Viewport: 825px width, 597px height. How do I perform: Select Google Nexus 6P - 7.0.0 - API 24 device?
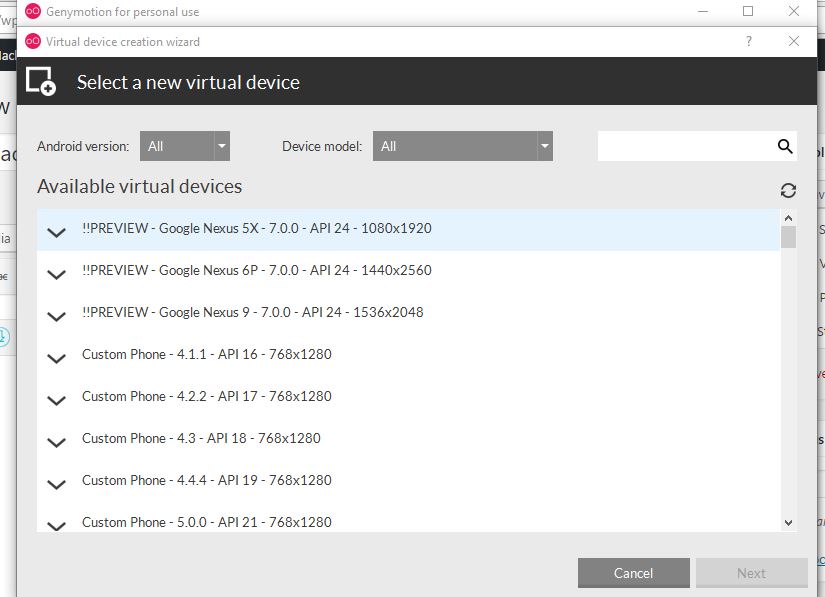tap(408, 271)
